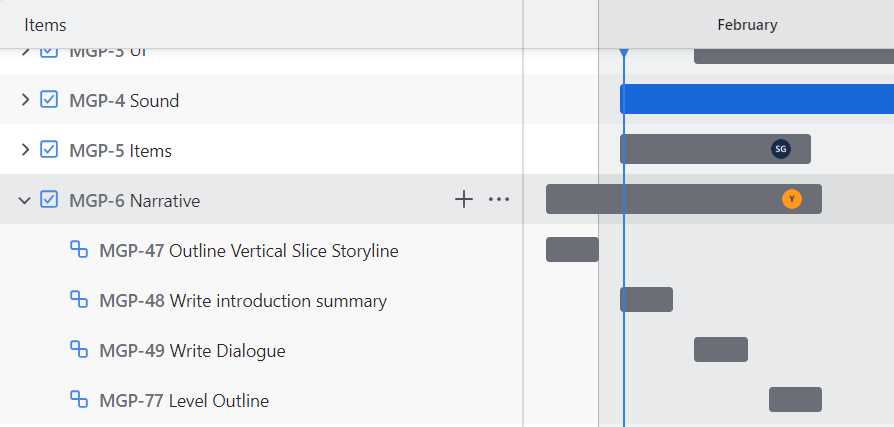894x427 pixels.
Task: Click the February month header
Action: click(747, 25)
